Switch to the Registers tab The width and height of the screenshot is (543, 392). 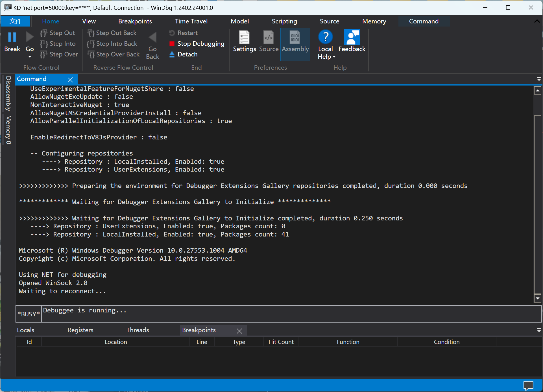(80, 330)
